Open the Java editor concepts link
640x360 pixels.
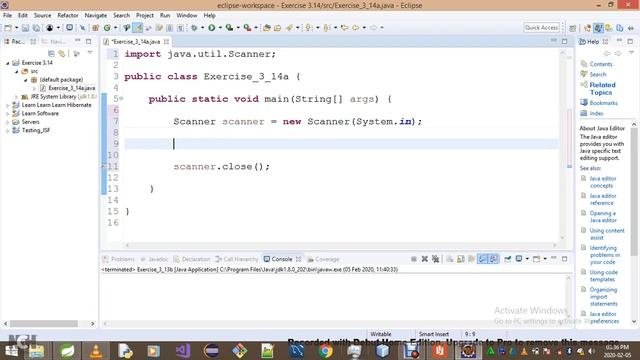tap(602, 182)
